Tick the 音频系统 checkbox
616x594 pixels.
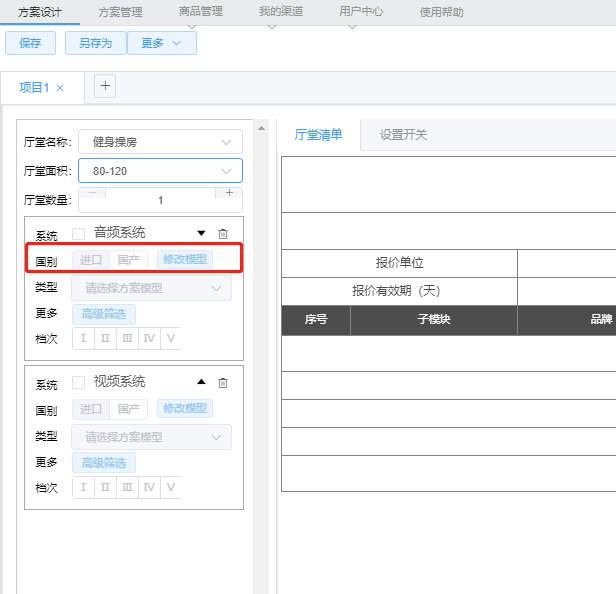click(79, 234)
